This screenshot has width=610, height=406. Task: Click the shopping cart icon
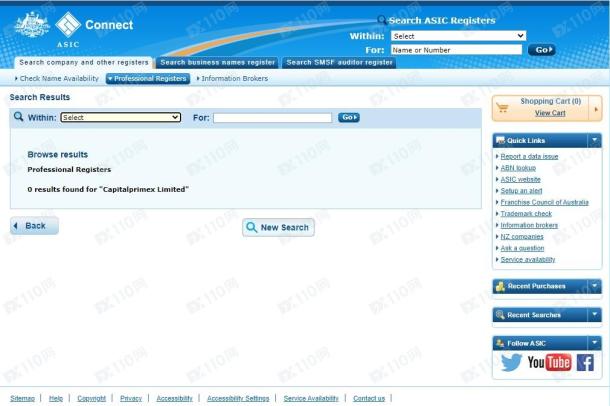(502, 108)
